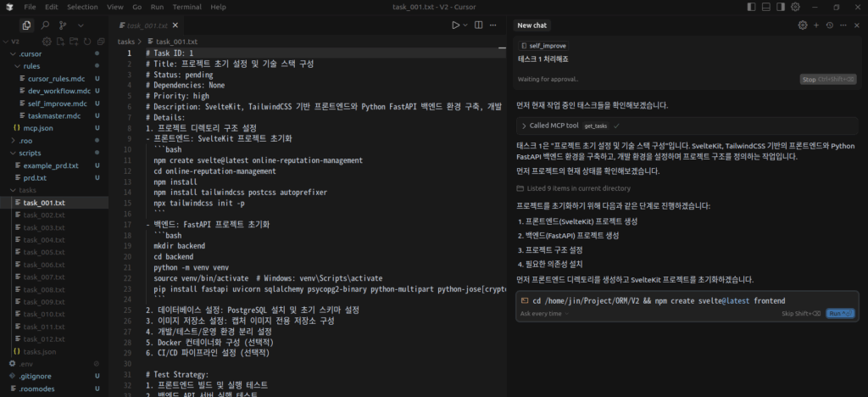The width and height of the screenshot is (868, 397).
Task: Close the task_001.txt editor tab
Action: 175,25
